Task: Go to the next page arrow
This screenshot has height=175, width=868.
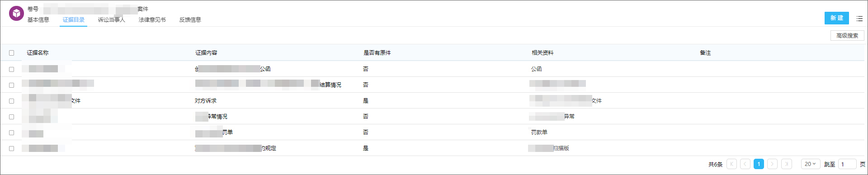Action: pyautogui.click(x=773, y=164)
